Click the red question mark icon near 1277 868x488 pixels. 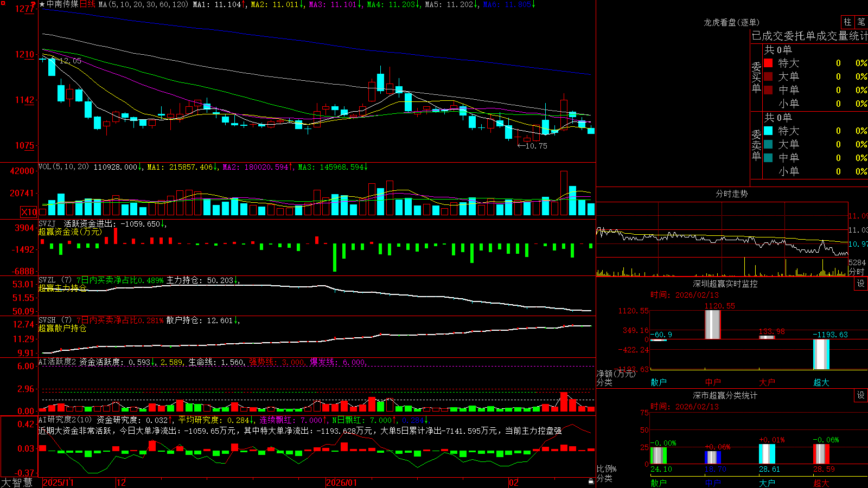click(34, 5)
